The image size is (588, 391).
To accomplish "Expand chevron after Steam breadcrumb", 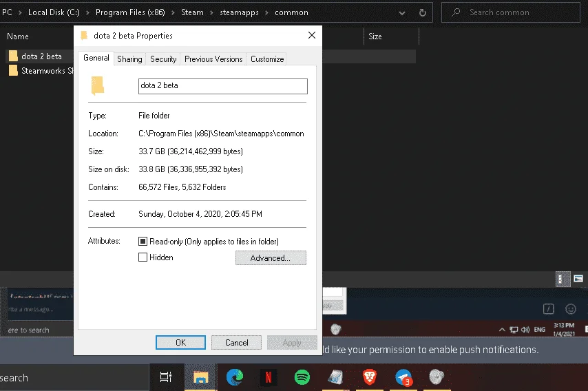I will pos(211,13).
